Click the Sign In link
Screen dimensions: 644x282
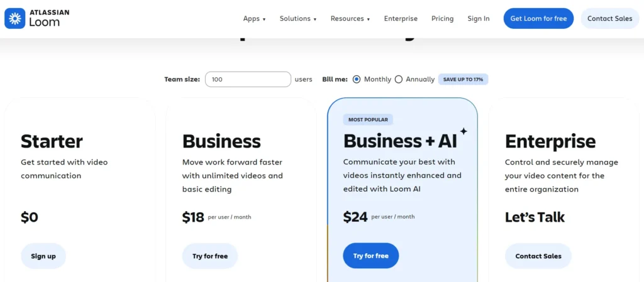click(478, 19)
